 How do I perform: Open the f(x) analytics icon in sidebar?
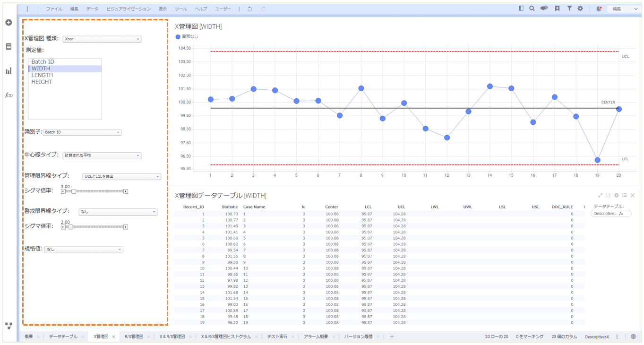9,95
